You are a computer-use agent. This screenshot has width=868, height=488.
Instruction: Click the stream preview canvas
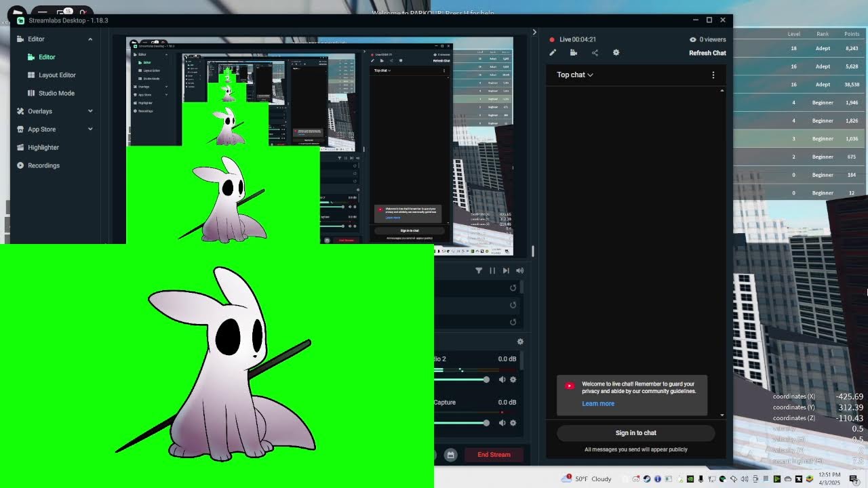point(319,146)
